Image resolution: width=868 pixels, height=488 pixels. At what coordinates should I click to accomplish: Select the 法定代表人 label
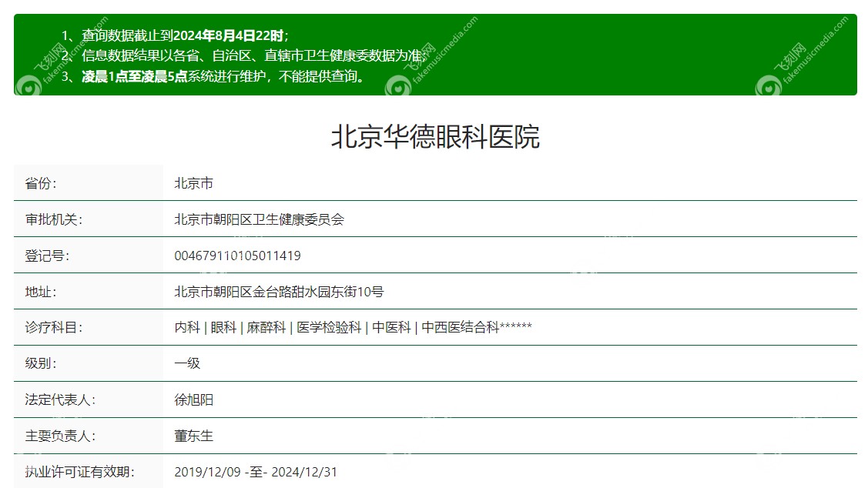click(x=60, y=400)
